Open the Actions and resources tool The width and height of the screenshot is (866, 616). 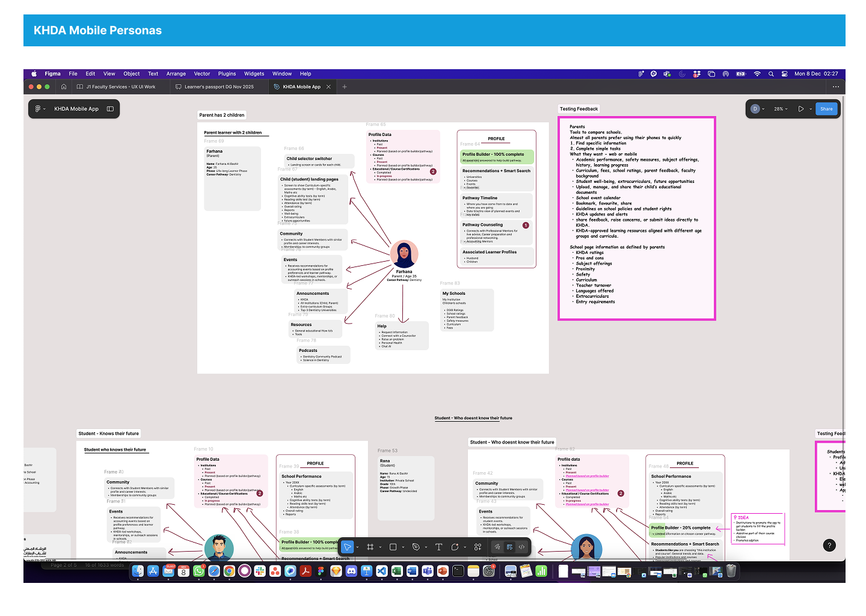point(478,547)
